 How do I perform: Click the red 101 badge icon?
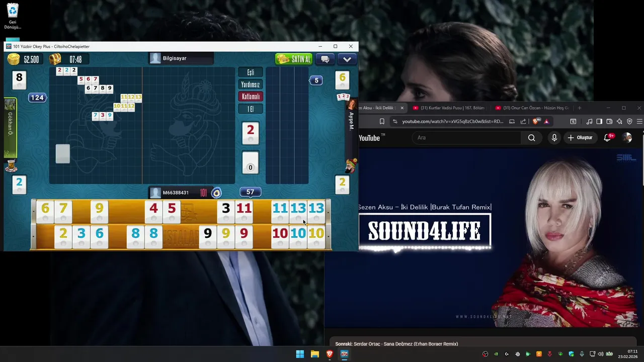coord(203,193)
